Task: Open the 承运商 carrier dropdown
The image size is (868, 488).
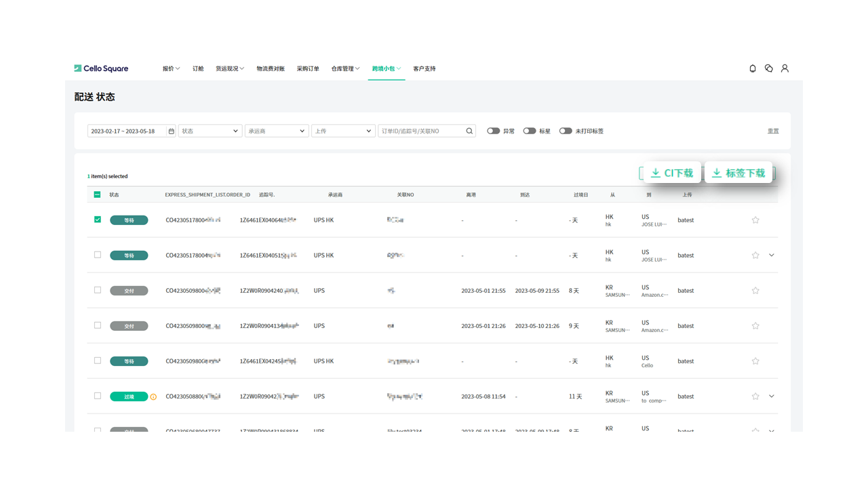Action: pyautogui.click(x=276, y=131)
